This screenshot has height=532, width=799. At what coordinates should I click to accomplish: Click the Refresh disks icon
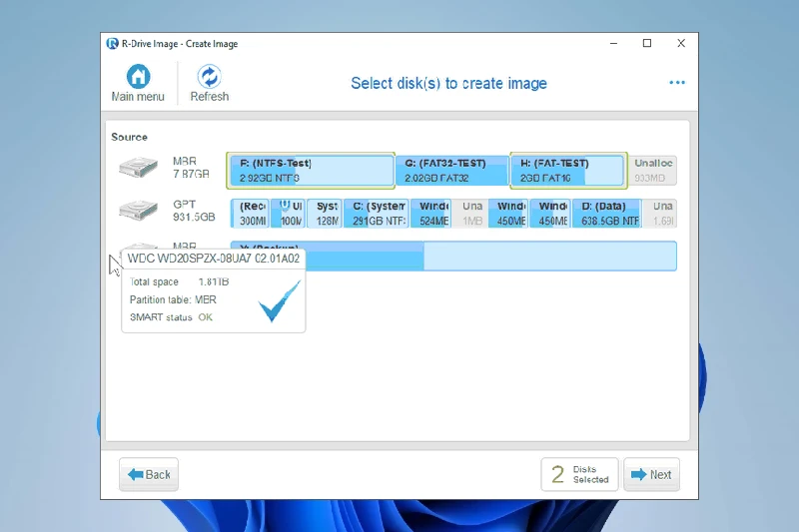210,77
